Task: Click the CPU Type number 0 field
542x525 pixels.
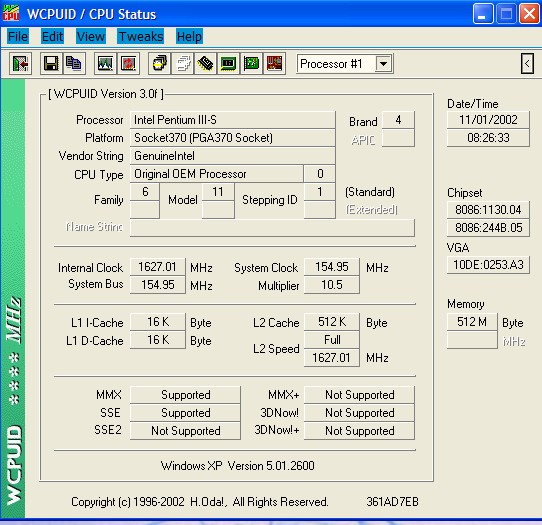Action: click(320, 174)
